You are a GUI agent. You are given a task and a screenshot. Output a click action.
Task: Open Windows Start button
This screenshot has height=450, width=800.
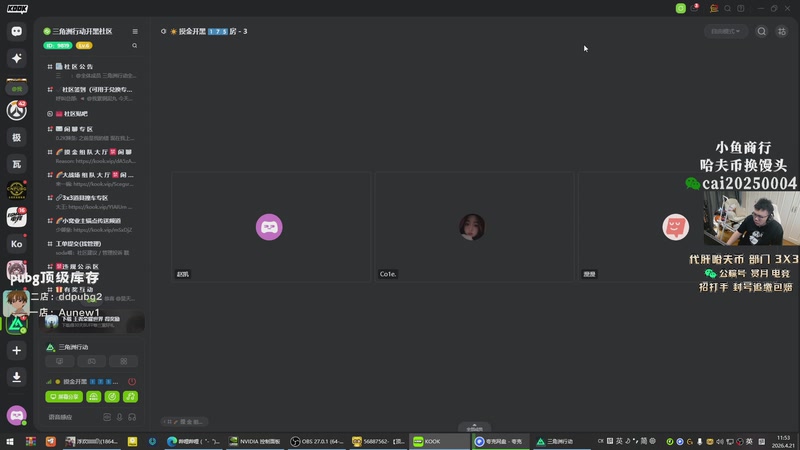pos(10,442)
